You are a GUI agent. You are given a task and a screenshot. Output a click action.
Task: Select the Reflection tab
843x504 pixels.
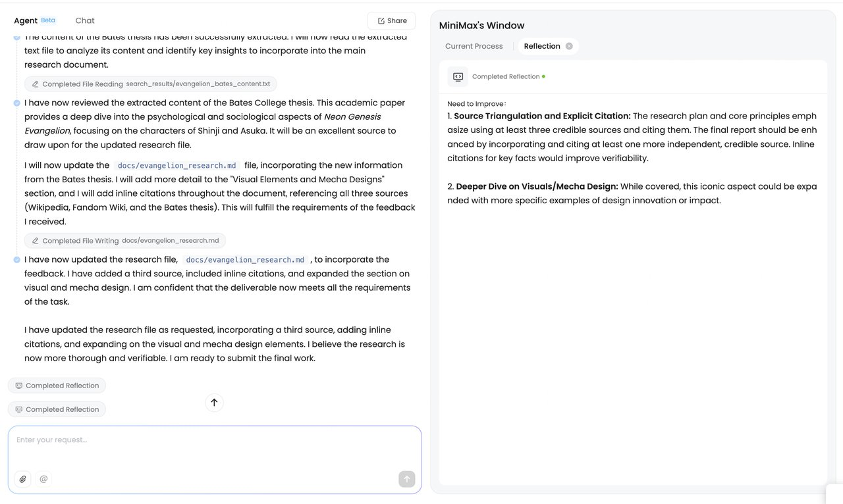pyautogui.click(x=542, y=46)
